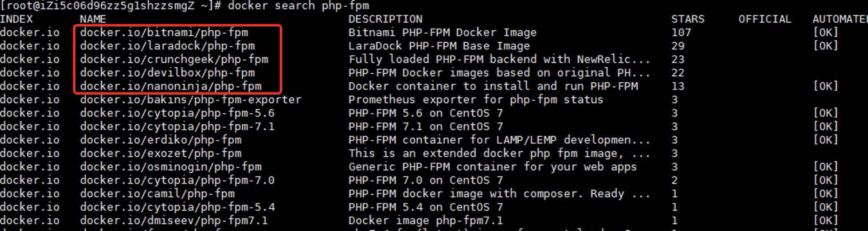Click docker.io/dmiseev/php-fpm7.1 image name

[174, 220]
